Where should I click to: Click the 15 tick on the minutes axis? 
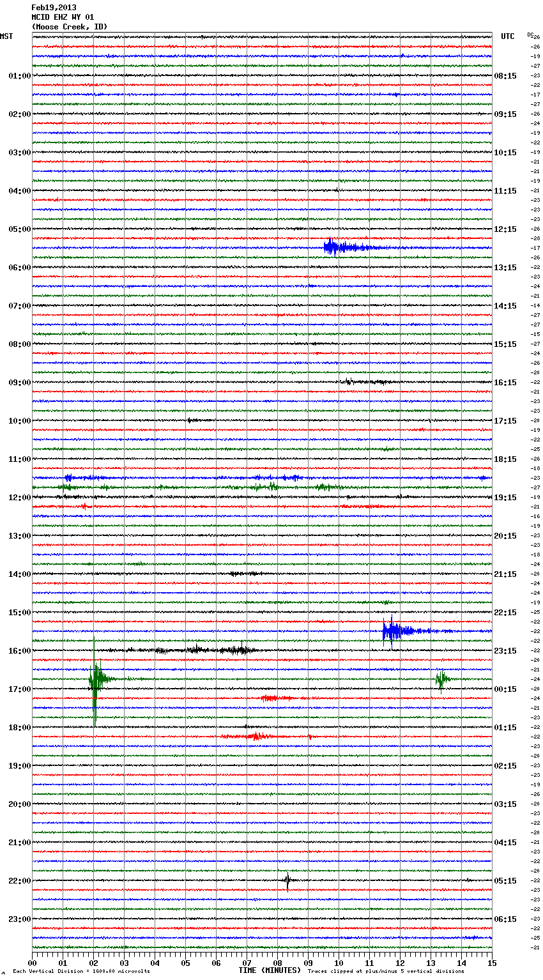click(x=492, y=963)
